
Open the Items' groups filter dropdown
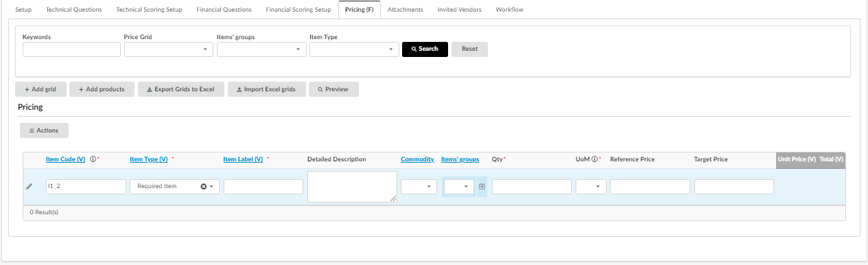261,49
